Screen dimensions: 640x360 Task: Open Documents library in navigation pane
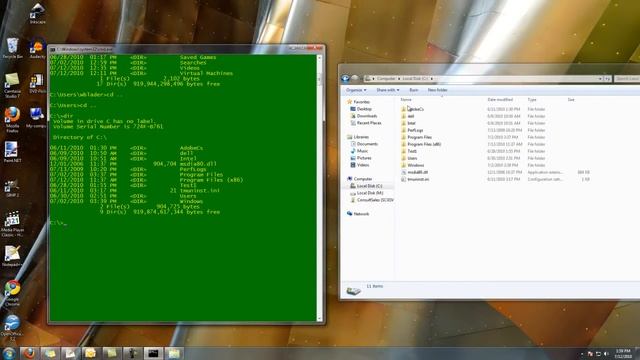coord(364,144)
